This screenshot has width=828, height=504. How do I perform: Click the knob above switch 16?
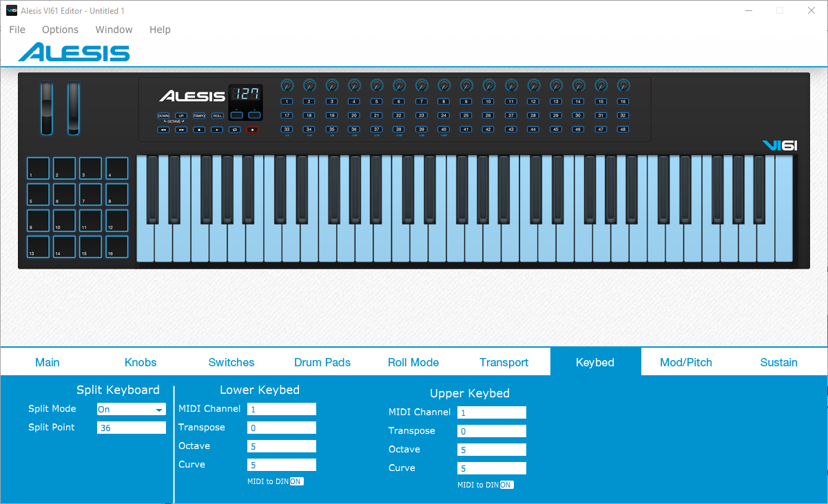(x=623, y=85)
